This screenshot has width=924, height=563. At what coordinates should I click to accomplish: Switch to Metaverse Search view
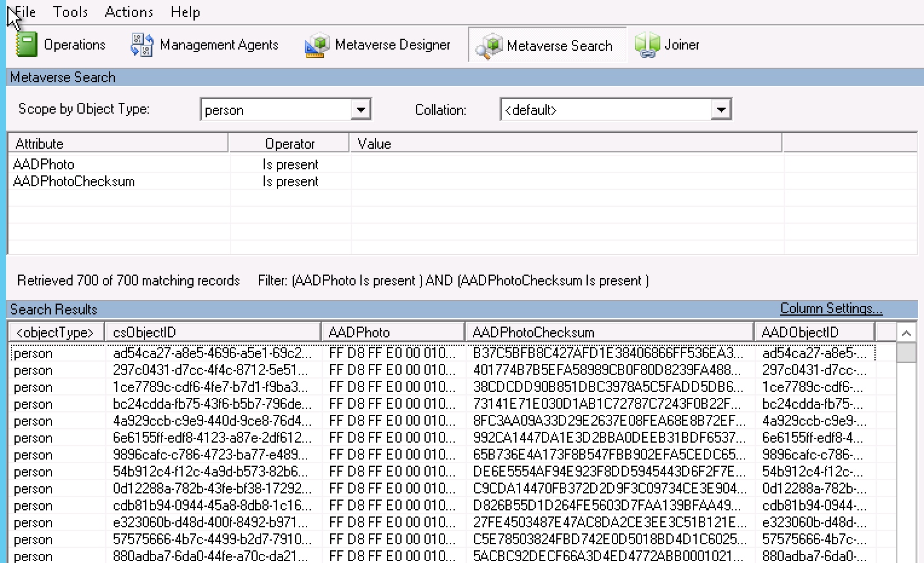547,44
